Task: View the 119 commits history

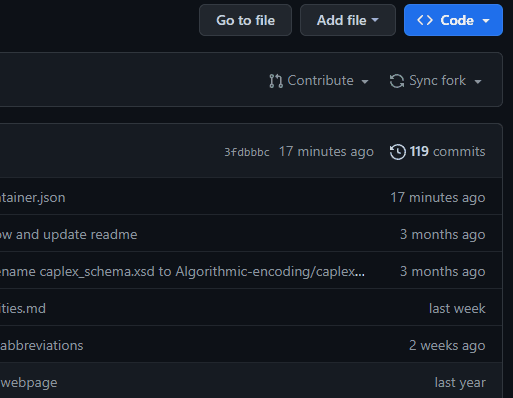Action: point(437,152)
